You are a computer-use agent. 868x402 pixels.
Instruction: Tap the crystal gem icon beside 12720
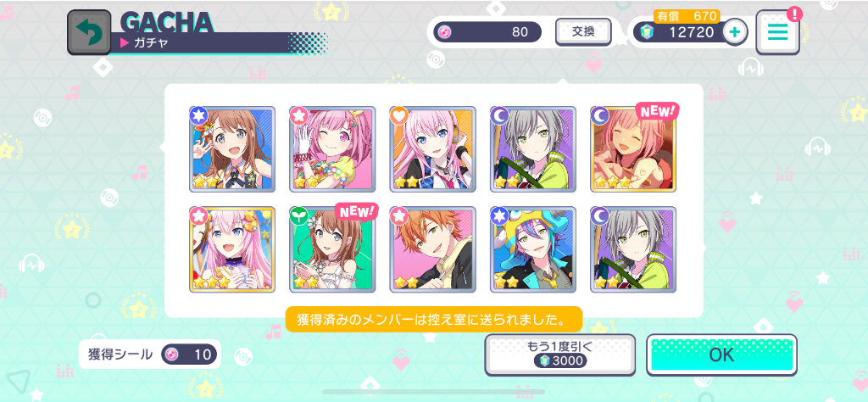647,32
